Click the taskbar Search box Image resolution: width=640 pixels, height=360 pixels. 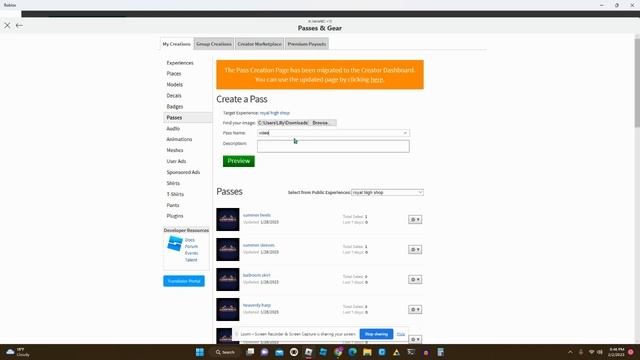(x=225, y=352)
